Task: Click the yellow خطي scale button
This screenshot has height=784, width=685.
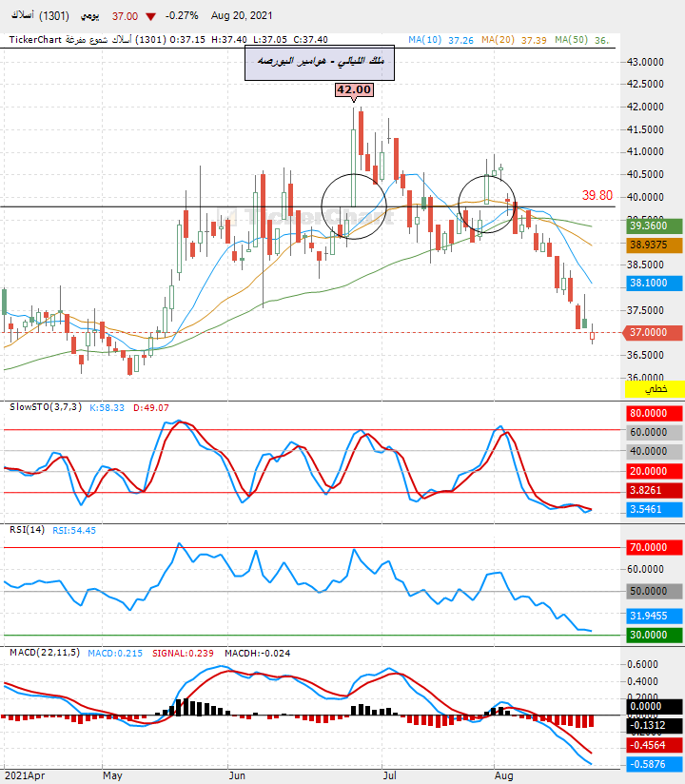Action: pyautogui.click(x=655, y=388)
